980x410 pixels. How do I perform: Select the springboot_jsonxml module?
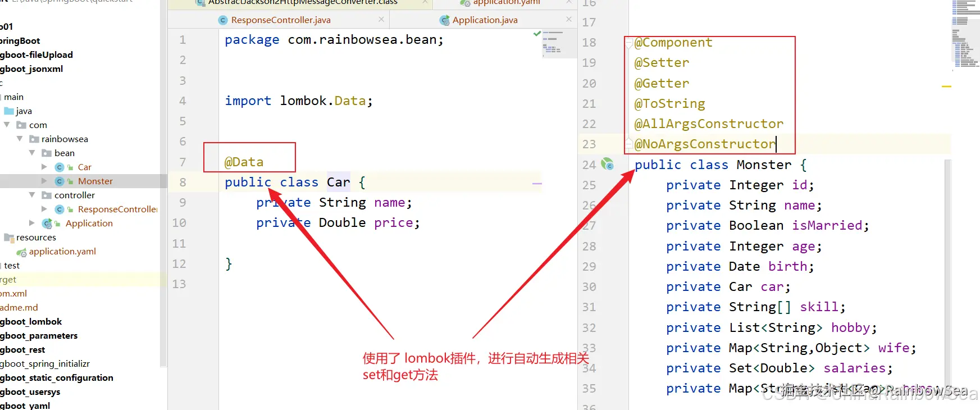pyautogui.click(x=31, y=69)
